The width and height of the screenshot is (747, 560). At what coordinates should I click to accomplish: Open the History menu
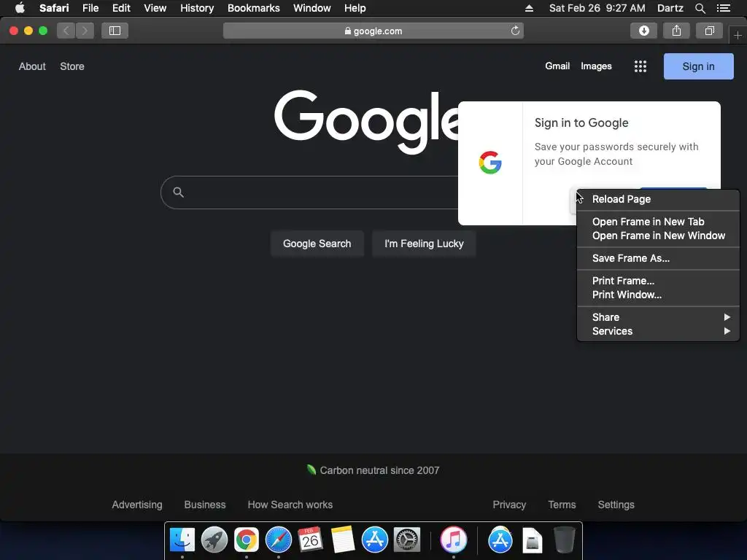coord(197,8)
